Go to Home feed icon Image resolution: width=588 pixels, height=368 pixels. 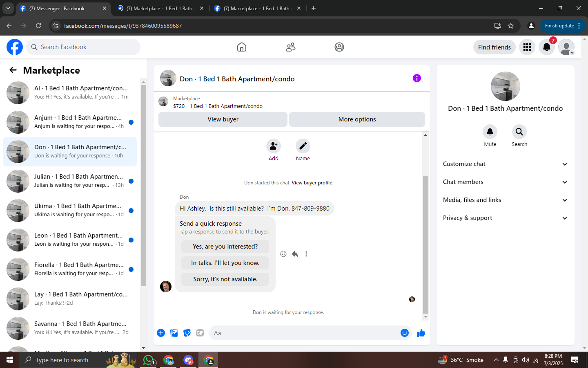tap(242, 47)
